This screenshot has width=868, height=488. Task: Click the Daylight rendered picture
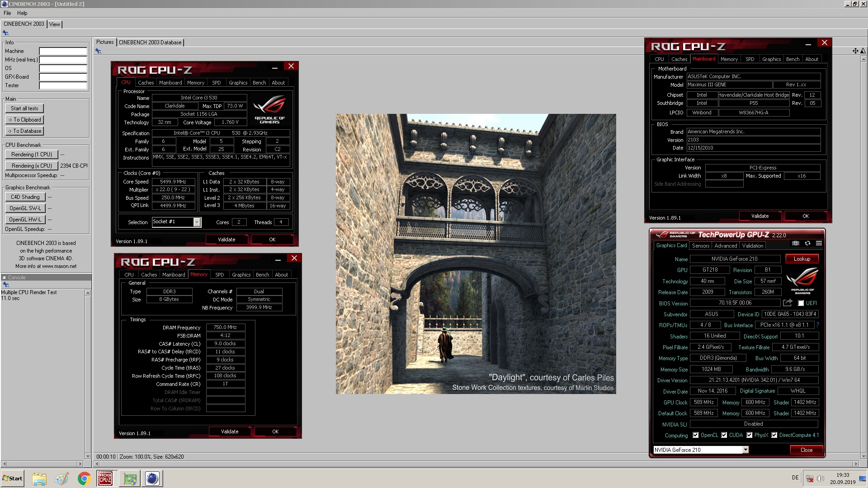[476, 254]
